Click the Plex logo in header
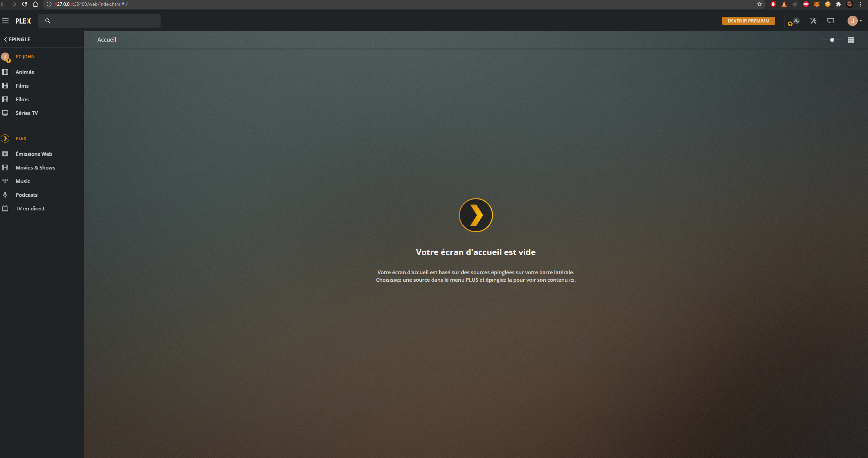Viewport: 868px width, 458px height. click(x=23, y=21)
